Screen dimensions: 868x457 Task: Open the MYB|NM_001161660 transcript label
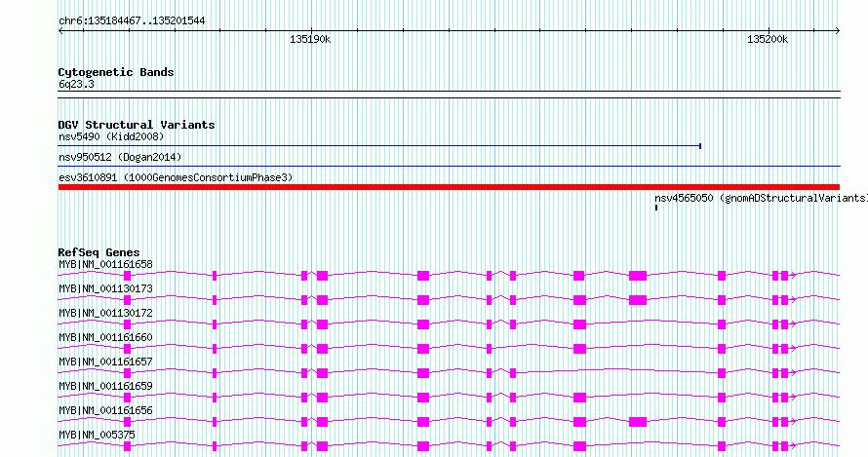(x=105, y=337)
